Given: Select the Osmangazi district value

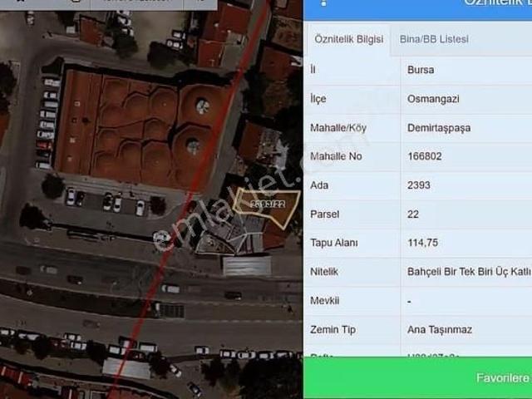Looking at the screenshot, I should 433,99.
